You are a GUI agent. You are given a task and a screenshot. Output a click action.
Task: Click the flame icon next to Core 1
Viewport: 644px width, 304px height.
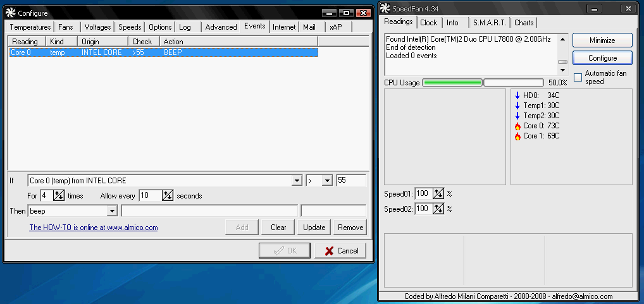(517, 137)
